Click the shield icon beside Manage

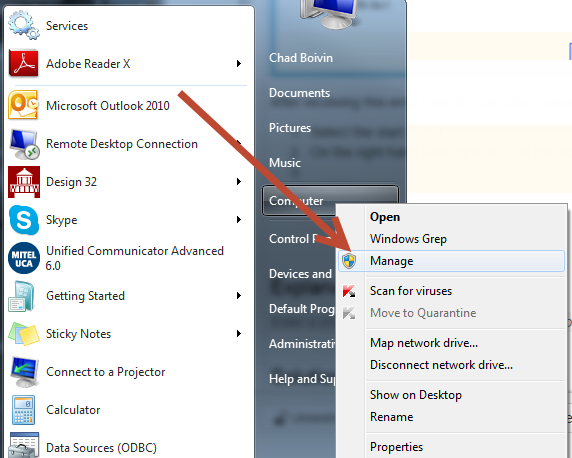(349, 261)
